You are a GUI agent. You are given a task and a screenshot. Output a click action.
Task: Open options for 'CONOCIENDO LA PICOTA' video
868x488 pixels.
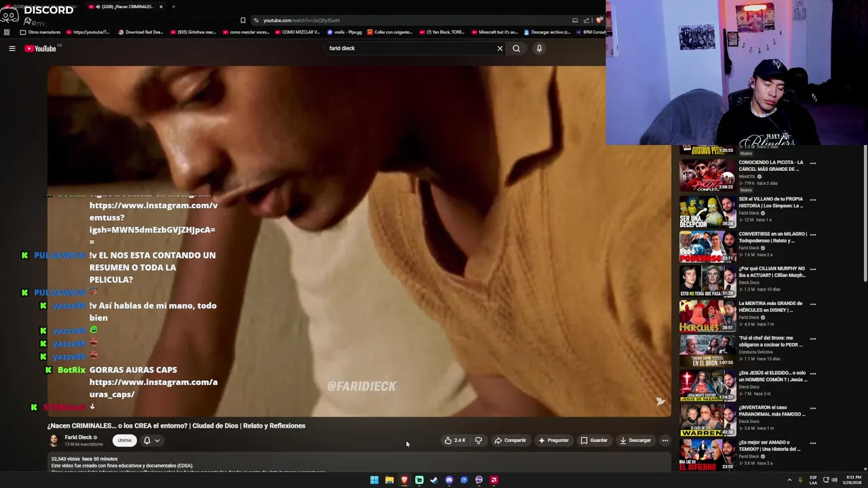812,163
